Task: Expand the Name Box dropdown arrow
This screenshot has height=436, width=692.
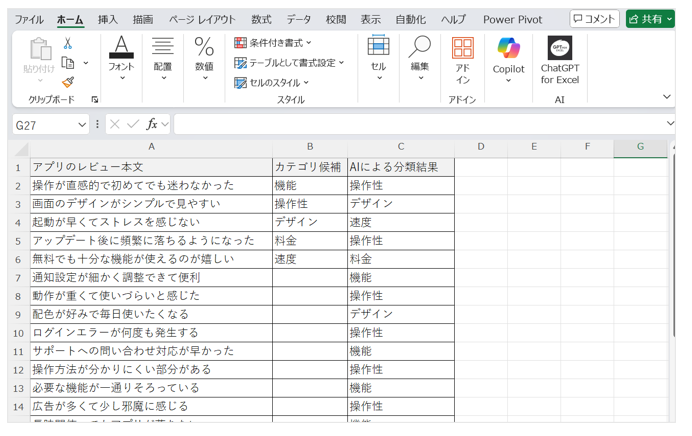Action: 82,125
